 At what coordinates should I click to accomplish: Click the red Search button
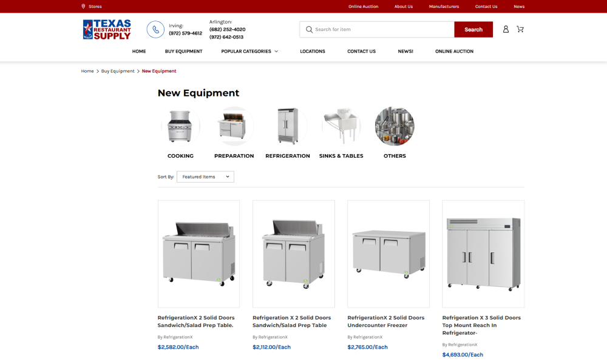click(473, 29)
